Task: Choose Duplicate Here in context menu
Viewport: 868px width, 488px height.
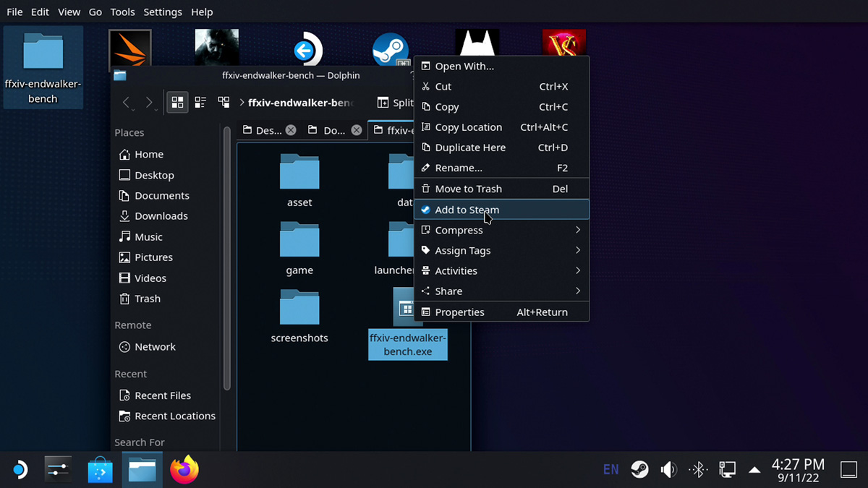Action: 502,147
